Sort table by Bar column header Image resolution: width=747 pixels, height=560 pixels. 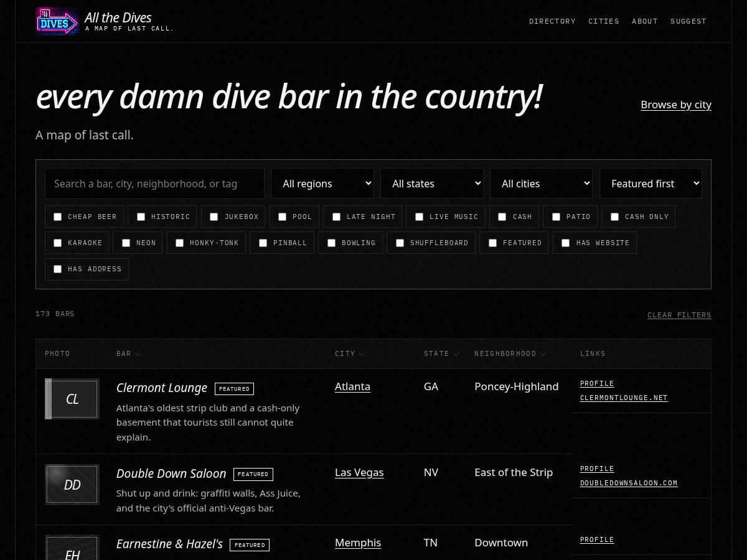[128, 354]
